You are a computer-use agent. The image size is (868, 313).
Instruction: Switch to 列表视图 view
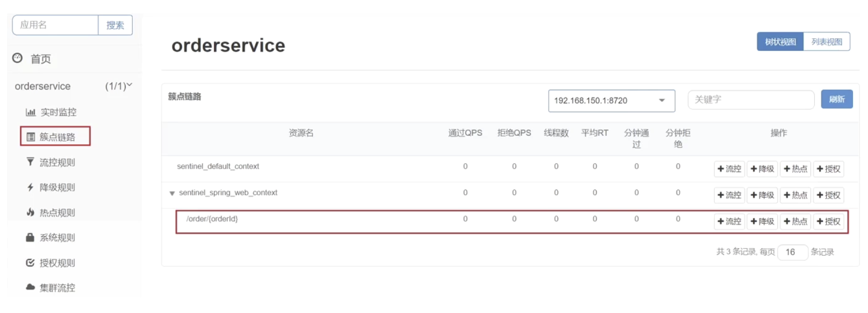tap(827, 42)
